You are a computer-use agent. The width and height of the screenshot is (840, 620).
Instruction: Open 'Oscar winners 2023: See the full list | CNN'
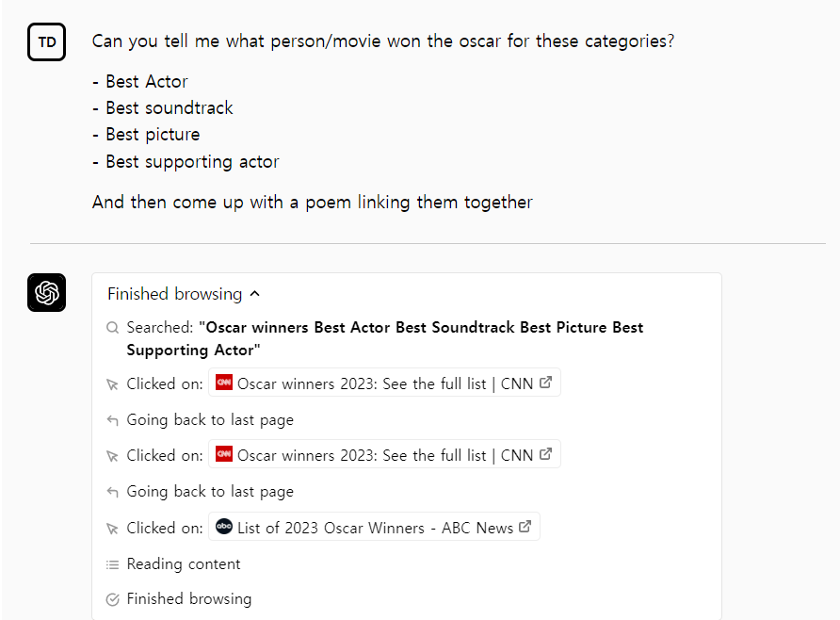(x=383, y=383)
